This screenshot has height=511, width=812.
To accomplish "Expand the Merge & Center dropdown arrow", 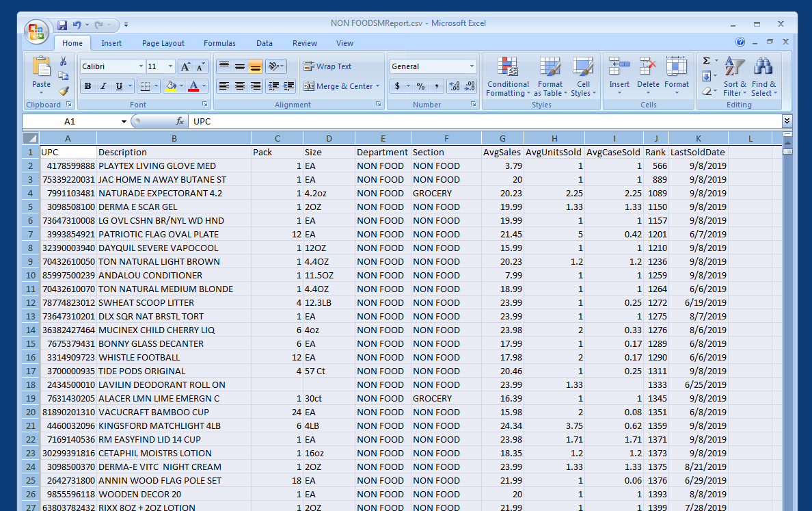I will click(377, 86).
